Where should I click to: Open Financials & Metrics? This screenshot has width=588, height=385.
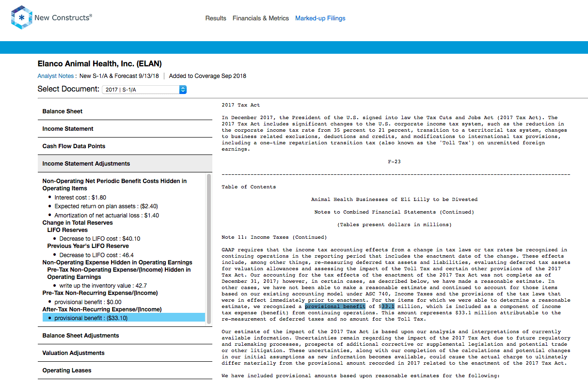tap(261, 18)
